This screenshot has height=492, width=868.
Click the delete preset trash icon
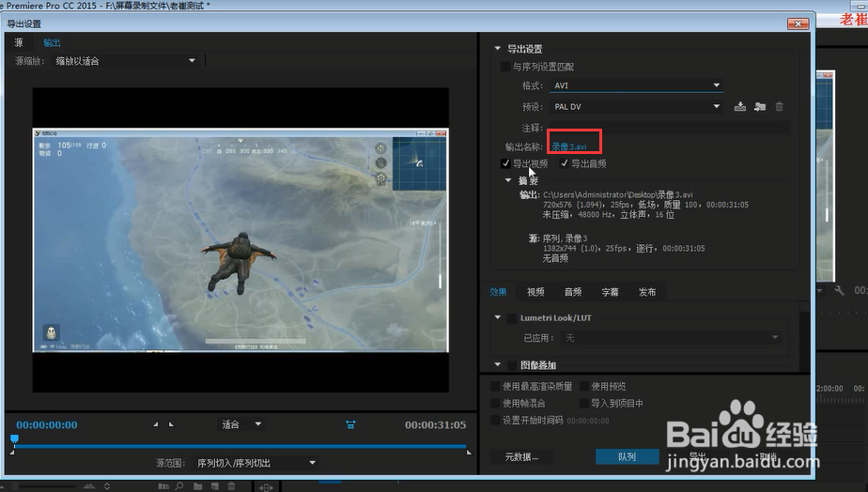coord(779,106)
